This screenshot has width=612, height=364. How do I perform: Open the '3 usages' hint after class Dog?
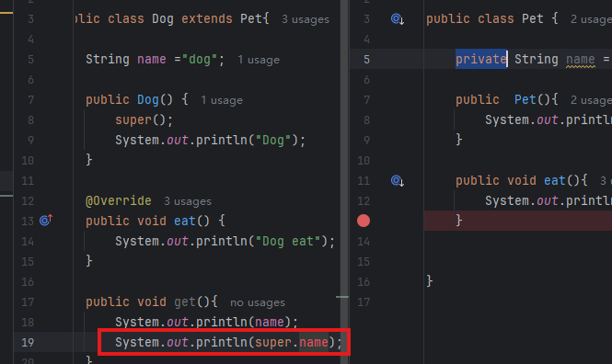pyautogui.click(x=306, y=19)
